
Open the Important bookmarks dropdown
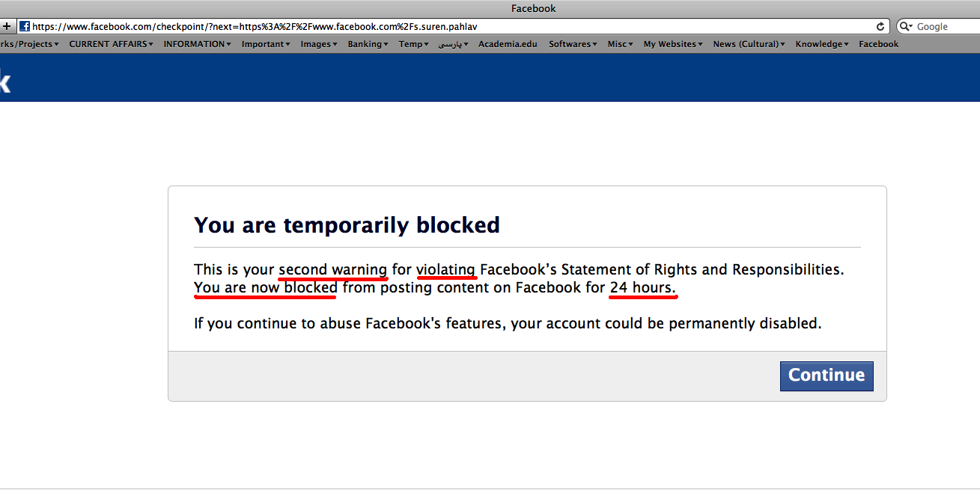(x=266, y=44)
